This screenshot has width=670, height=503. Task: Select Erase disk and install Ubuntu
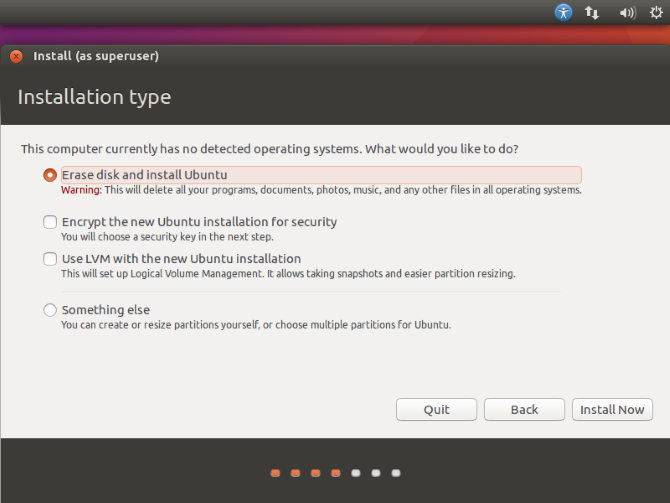[50, 175]
